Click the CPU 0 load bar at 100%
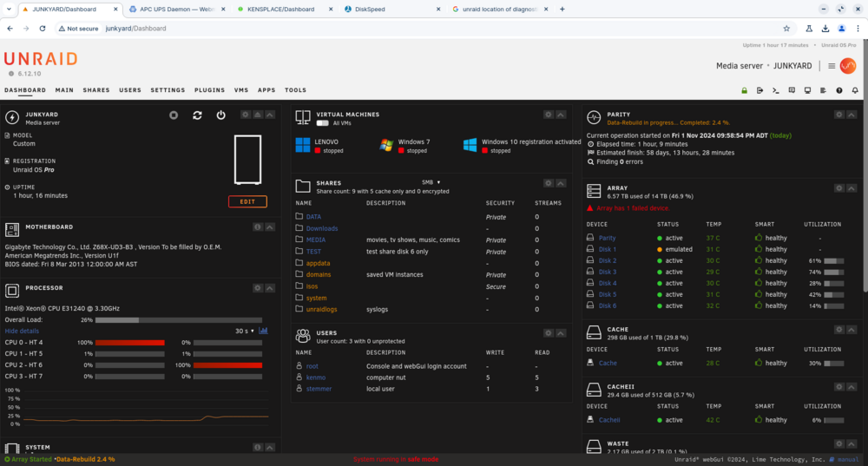 (x=129, y=343)
